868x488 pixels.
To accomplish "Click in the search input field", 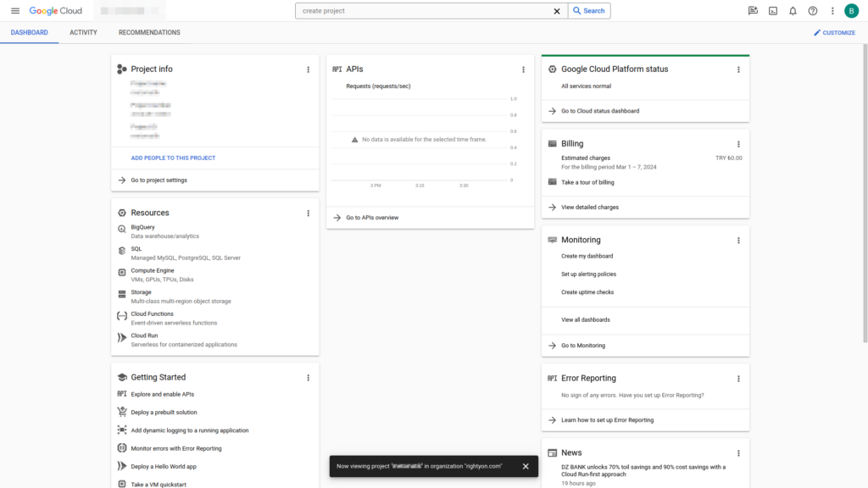I will point(424,11).
